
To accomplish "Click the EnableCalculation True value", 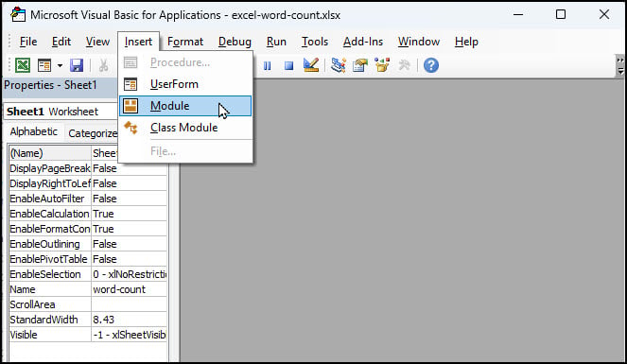I will (x=130, y=214).
